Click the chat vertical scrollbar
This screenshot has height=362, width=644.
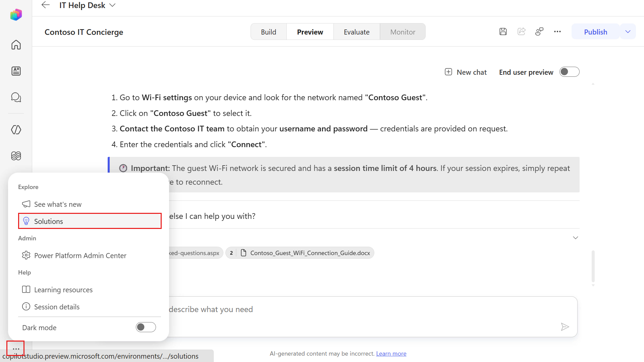(x=593, y=266)
